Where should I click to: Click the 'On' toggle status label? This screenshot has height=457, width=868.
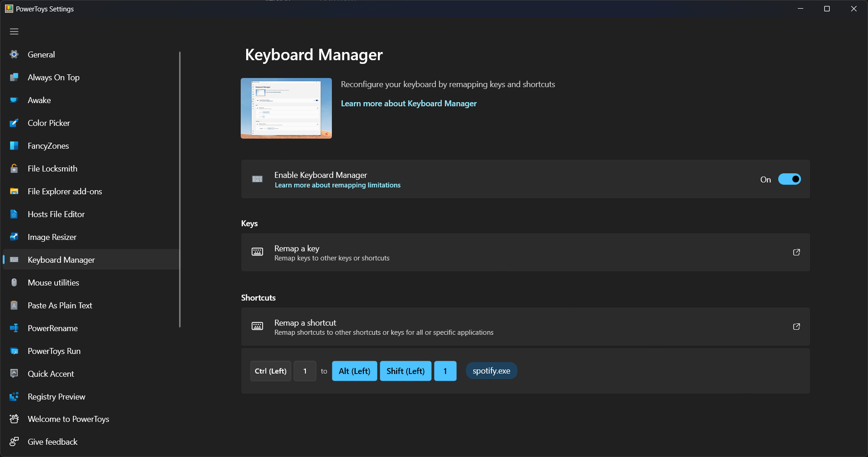click(x=765, y=180)
